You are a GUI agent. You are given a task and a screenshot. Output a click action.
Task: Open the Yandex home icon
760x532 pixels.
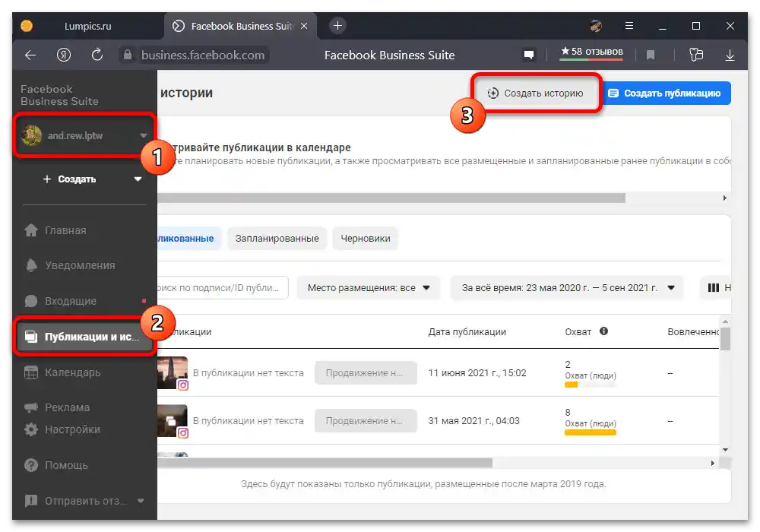[64, 55]
